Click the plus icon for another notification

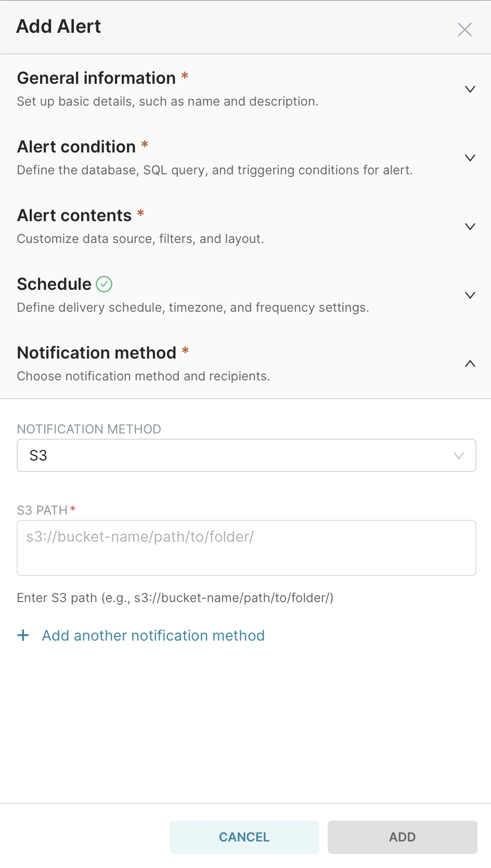[23, 635]
